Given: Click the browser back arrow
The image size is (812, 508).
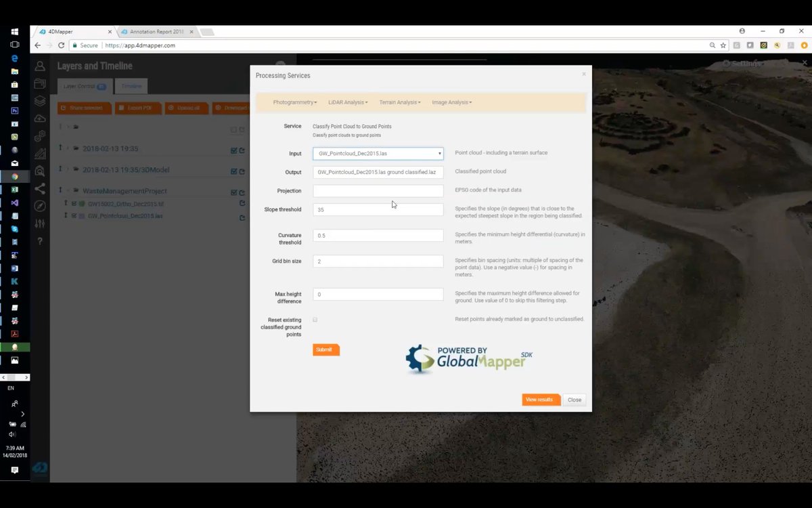Looking at the screenshot, I should (x=37, y=45).
